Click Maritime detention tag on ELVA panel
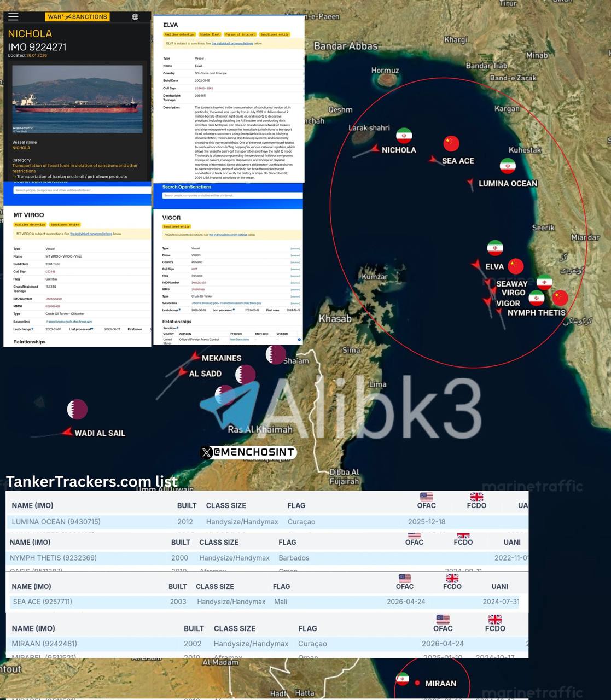 click(x=179, y=34)
